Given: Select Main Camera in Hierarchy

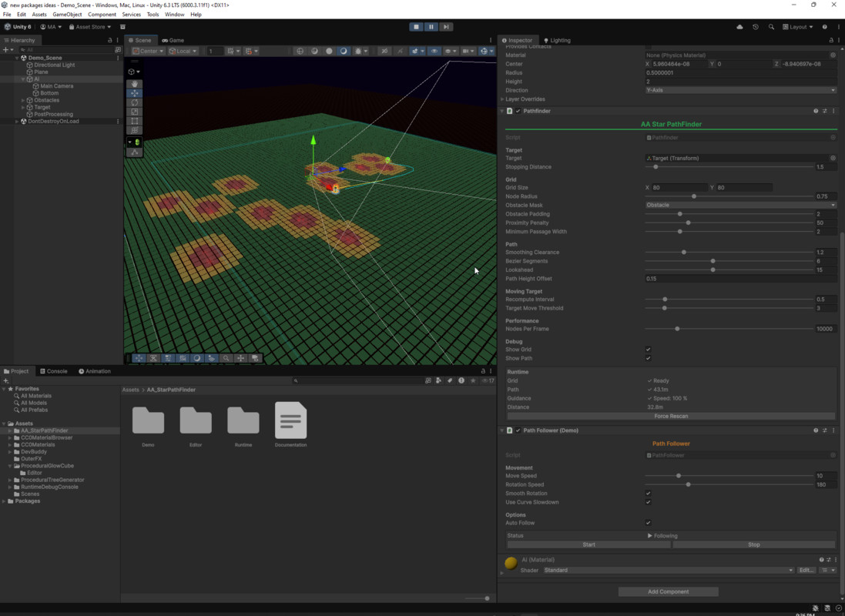Looking at the screenshot, I should [56, 86].
